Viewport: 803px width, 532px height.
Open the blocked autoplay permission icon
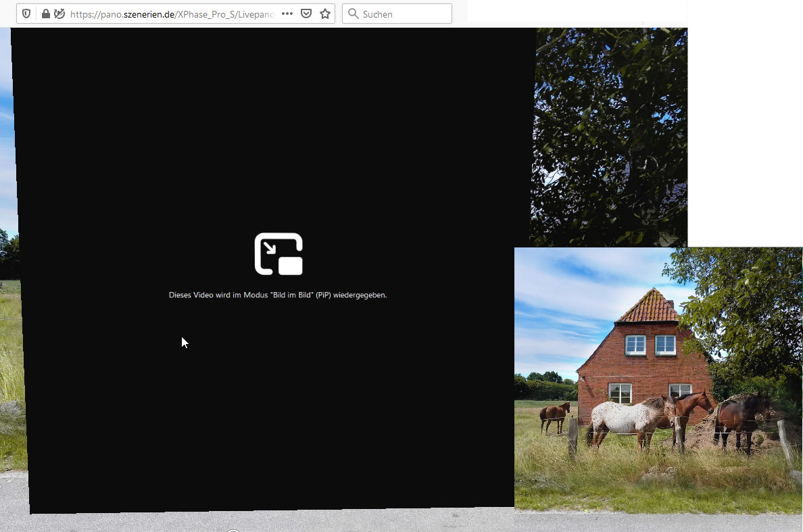[x=59, y=14]
